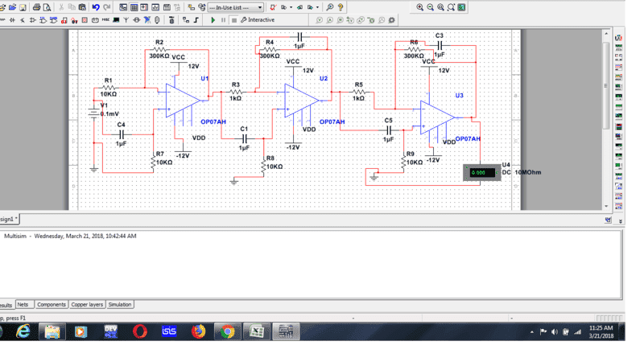Viewport: 644px width, 362px height.
Task: Stop the running simulation
Action: click(x=234, y=19)
